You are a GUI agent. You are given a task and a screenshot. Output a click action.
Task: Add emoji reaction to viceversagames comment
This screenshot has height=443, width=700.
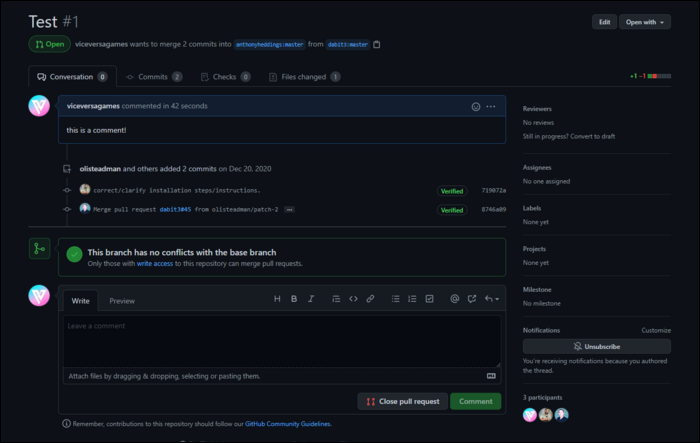click(476, 107)
